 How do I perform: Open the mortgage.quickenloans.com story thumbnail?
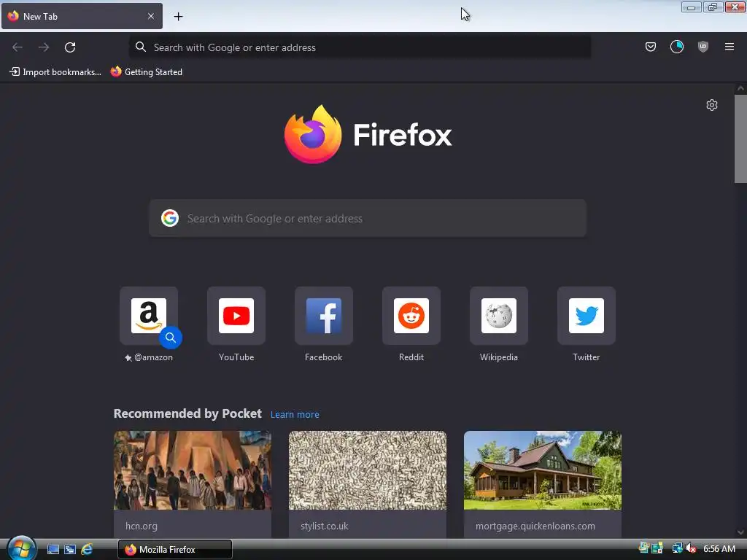tap(543, 470)
